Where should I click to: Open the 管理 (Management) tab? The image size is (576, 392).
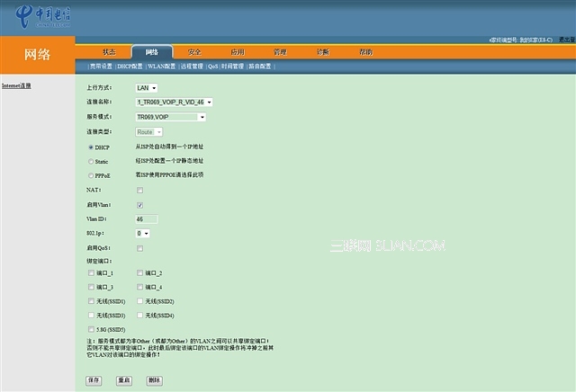pos(280,52)
